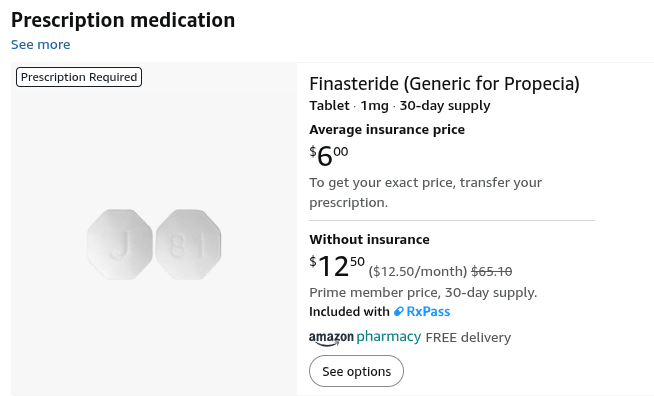Viewport: 654px width, 396px height.
Task: Click the $12.50 without insurance price
Action: (337, 266)
